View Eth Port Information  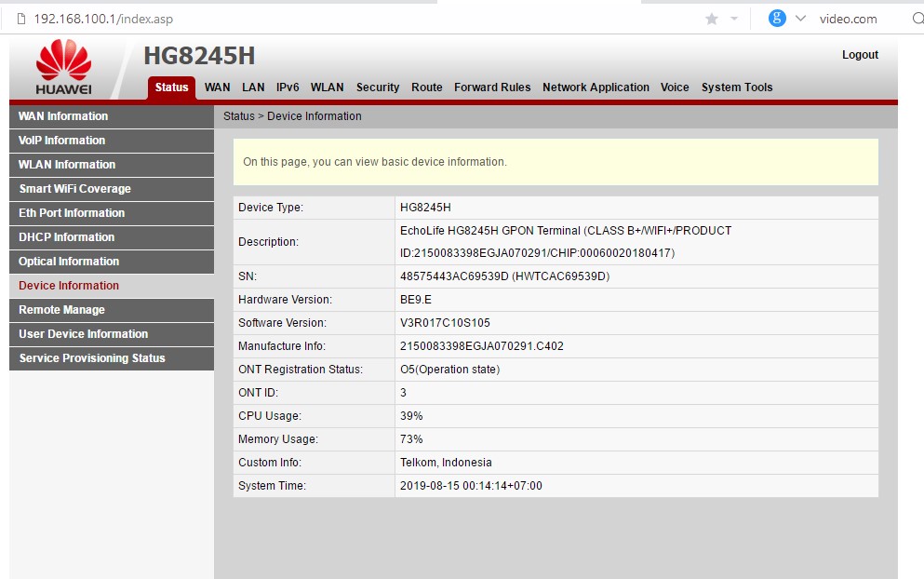pos(112,213)
